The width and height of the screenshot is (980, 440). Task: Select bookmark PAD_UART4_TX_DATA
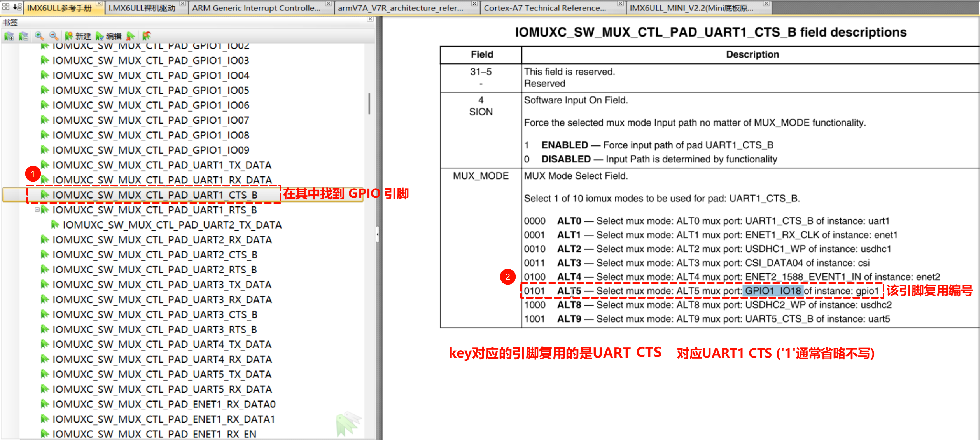click(162, 344)
